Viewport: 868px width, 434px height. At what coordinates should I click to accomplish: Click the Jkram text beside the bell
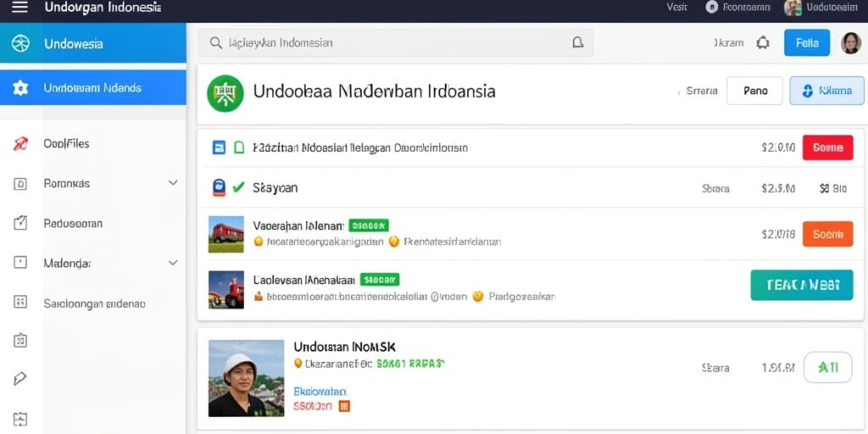tap(728, 42)
